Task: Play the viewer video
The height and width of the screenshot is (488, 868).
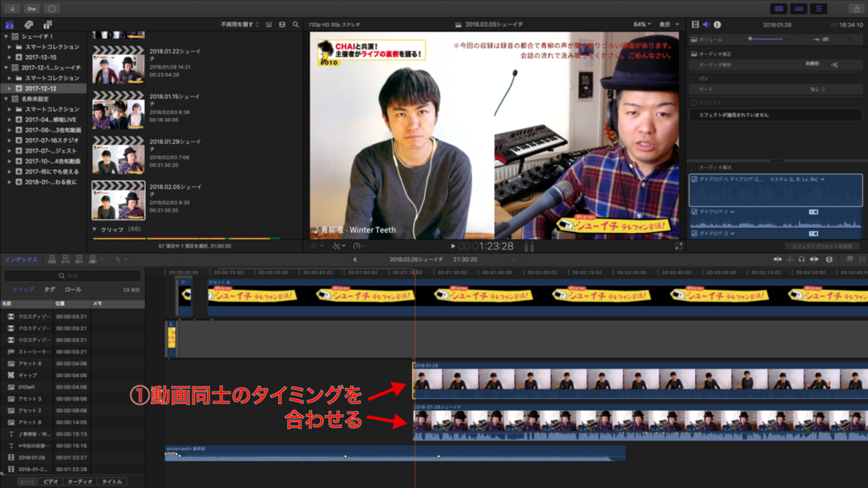Action: [453, 247]
